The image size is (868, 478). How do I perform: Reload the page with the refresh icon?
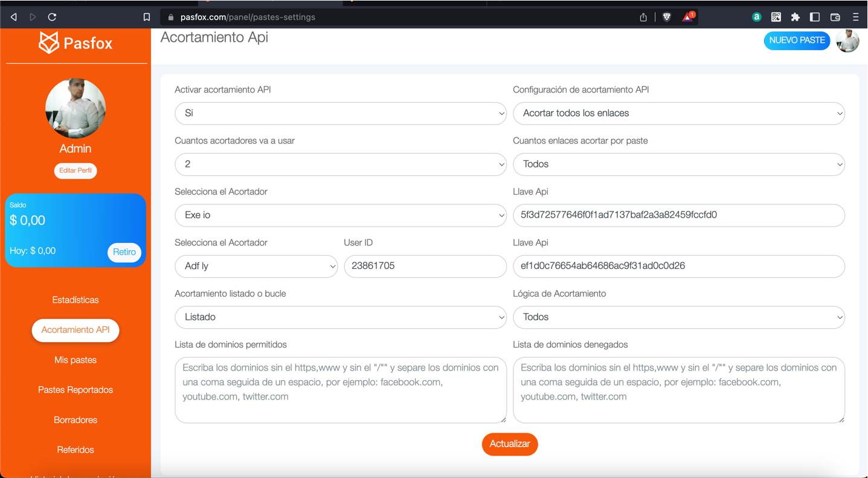pos(52,17)
